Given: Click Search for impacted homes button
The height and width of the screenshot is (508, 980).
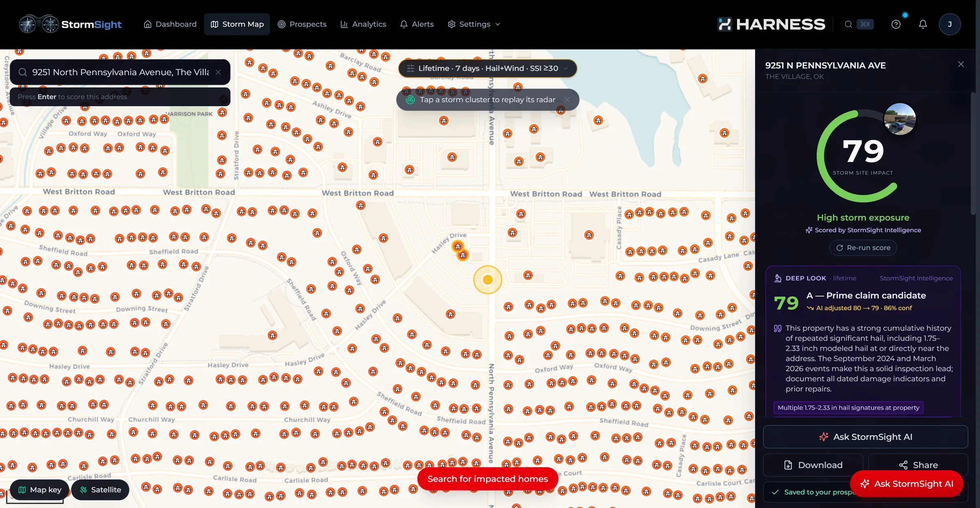Looking at the screenshot, I should pyautogui.click(x=488, y=479).
